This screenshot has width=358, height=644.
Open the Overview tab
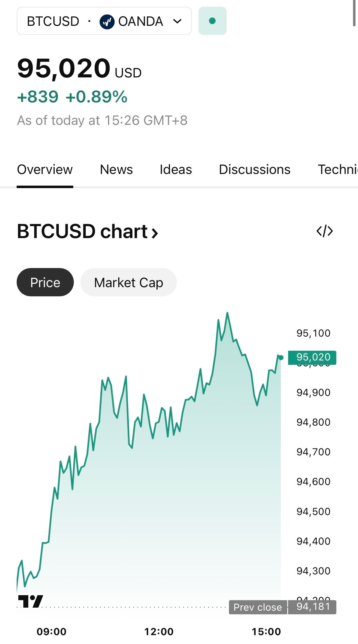45,170
